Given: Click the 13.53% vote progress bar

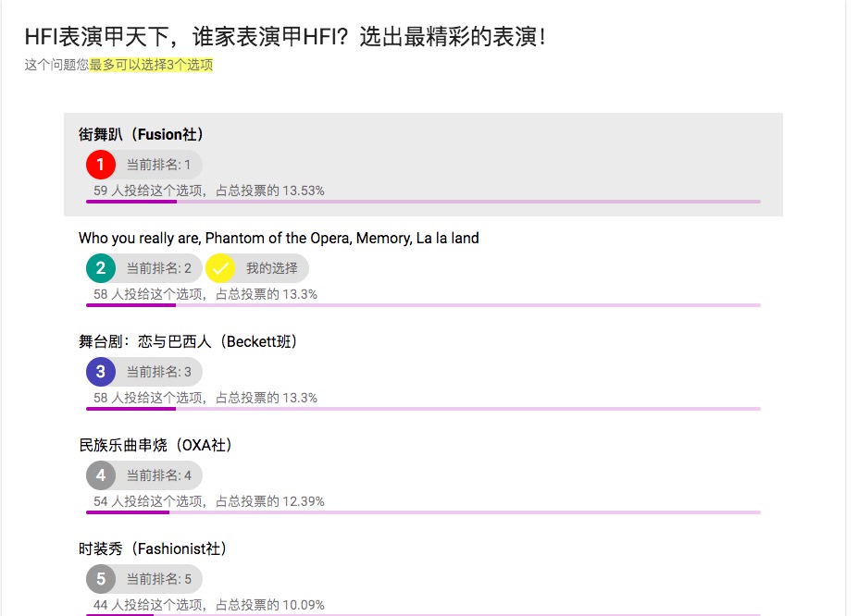Looking at the screenshot, I should (423, 202).
